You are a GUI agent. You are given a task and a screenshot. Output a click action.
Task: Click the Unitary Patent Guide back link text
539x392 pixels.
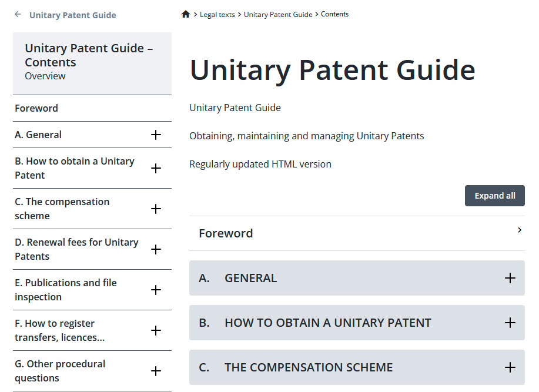73,15
